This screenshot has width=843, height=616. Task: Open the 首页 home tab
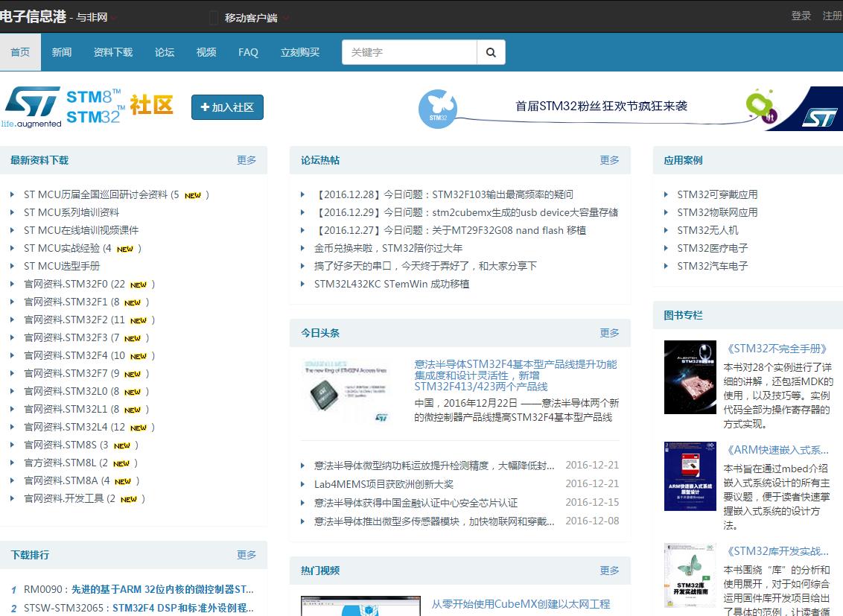click(20, 52)
